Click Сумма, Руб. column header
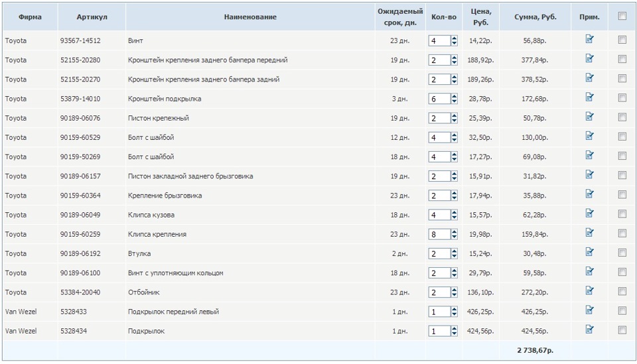 click(535, 17)
